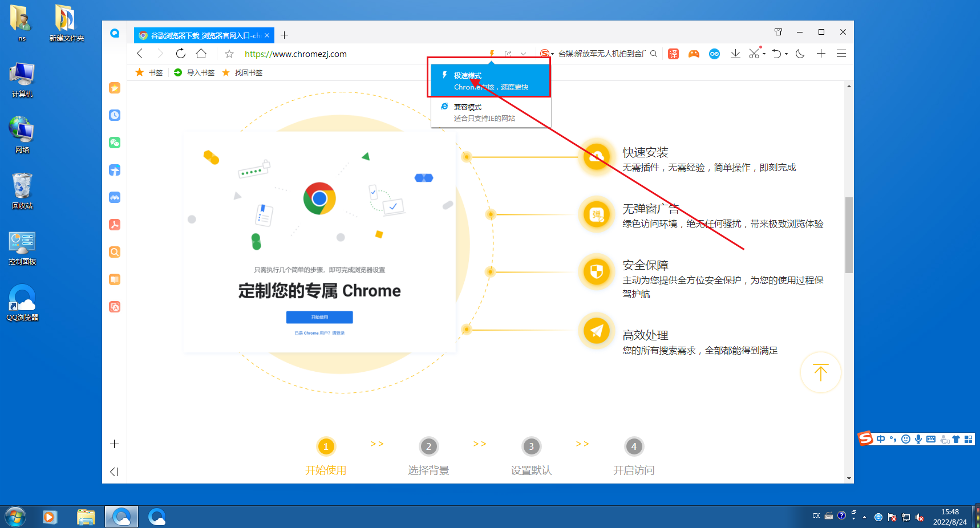
Task: Add a new app with the sidebar plus
Action: [x=115, y=444]
